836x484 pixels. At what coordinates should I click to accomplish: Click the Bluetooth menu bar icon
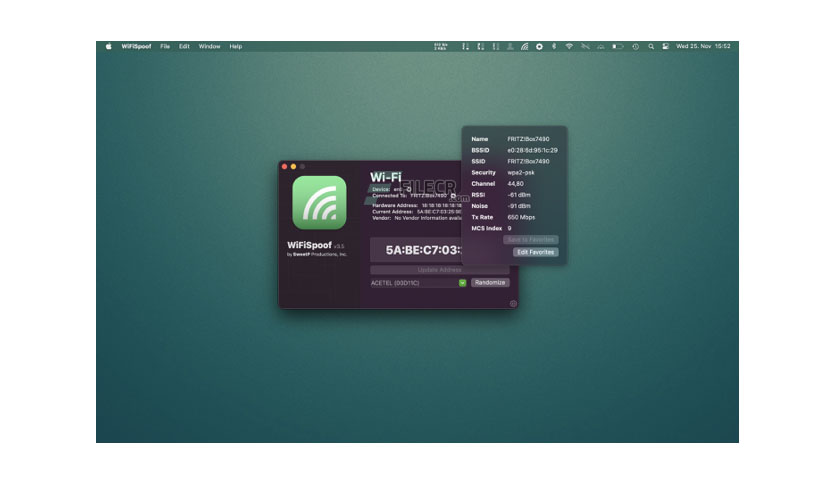point(554,46)
